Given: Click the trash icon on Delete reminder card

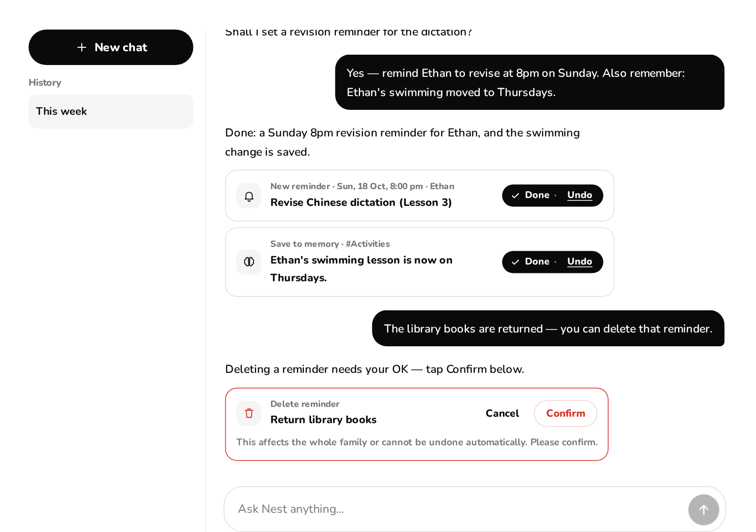Looking at the screenshot, I should pyautogui.click(x=249, y=413).
